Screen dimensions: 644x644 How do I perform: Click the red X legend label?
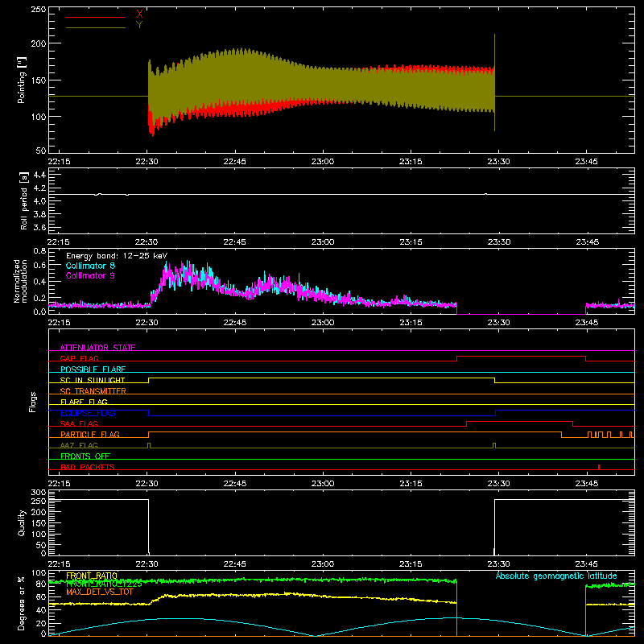click(x=139, y=14)
